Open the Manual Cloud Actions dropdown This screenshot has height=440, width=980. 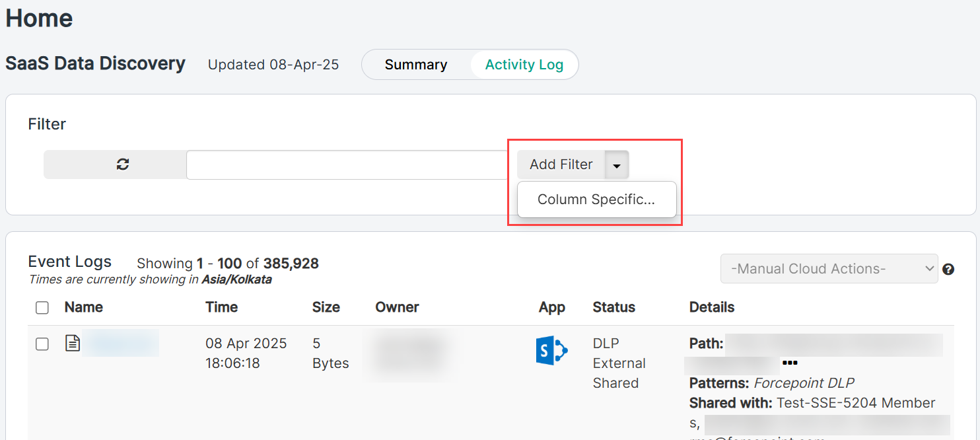[x=829, y=269]
